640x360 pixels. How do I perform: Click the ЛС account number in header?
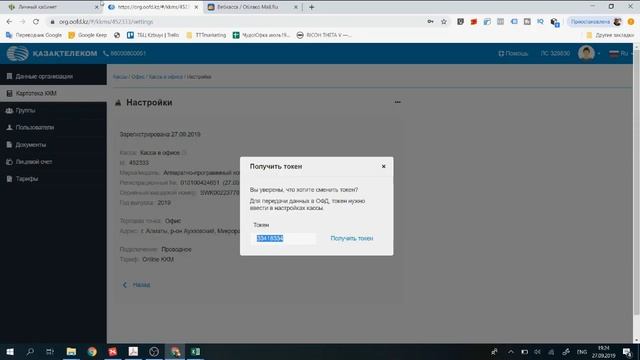[x=555, y=53]
